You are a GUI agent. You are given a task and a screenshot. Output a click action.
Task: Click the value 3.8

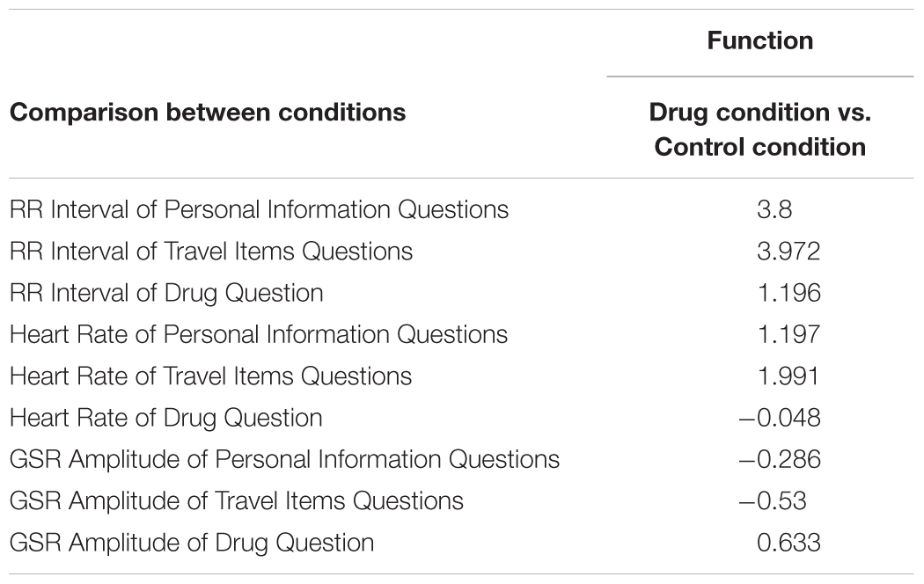click(774, 209)
